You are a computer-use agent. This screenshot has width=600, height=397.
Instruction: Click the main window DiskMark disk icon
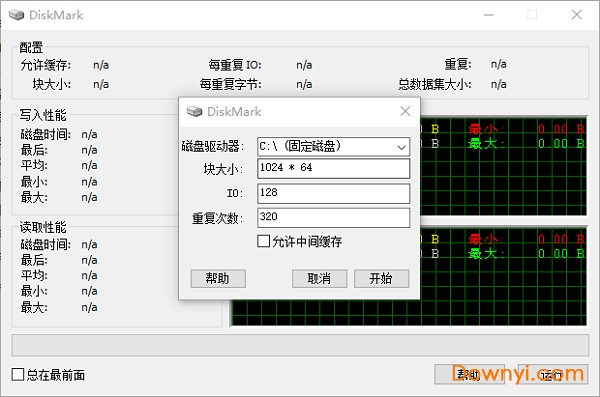pyautogui.click(x=16, y=15)
